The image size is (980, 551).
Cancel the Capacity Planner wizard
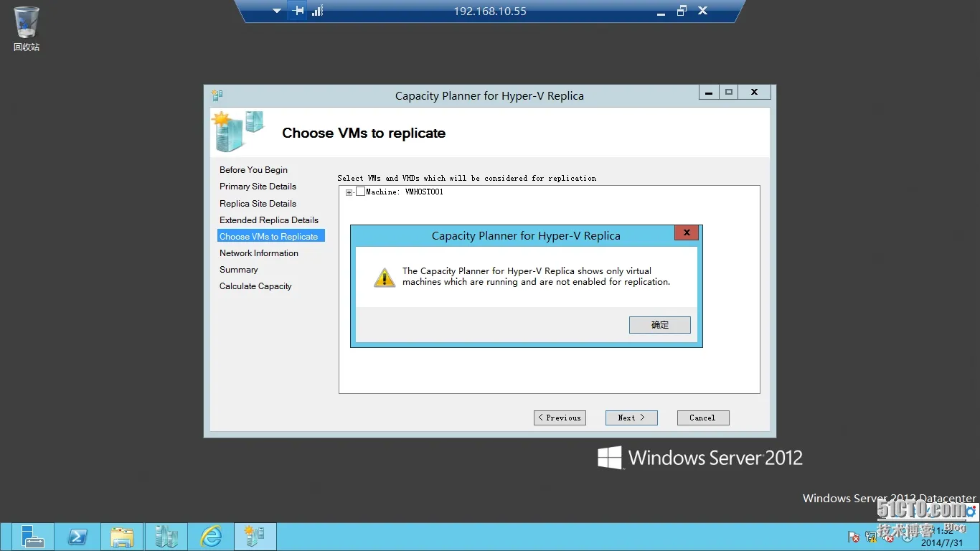coord(703,418)
